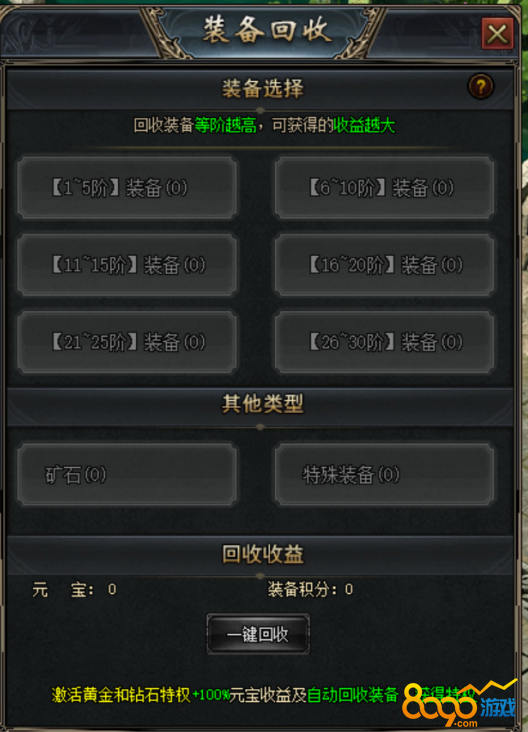Choose the 【21~25阶】装备 button

pyautogui.click(x=127, y=342)
